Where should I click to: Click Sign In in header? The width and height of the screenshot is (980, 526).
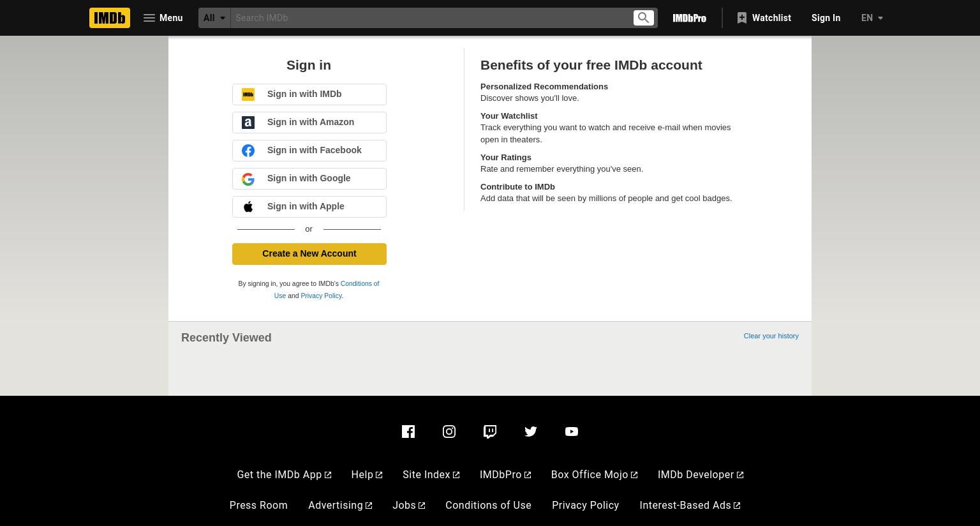826,18
